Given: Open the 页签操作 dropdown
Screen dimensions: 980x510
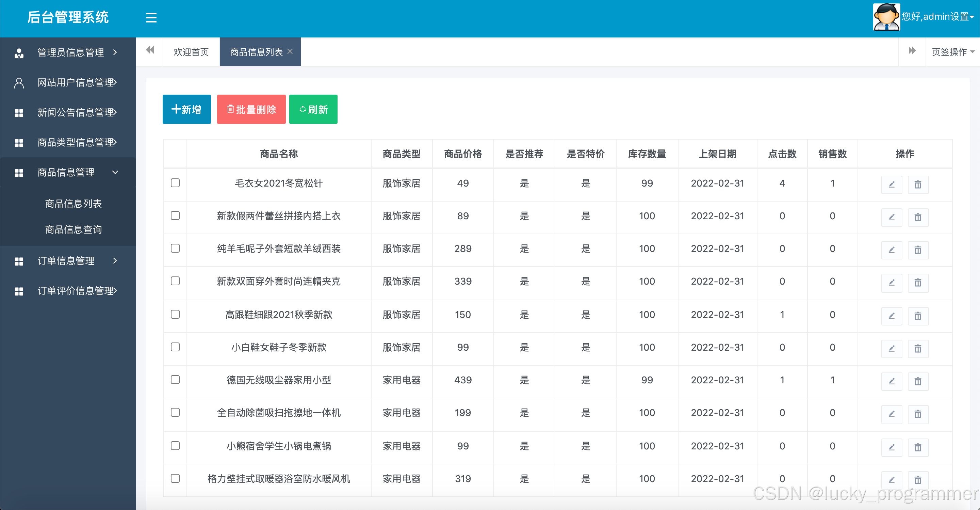Looking at the screenshot, I should [952, 52].
